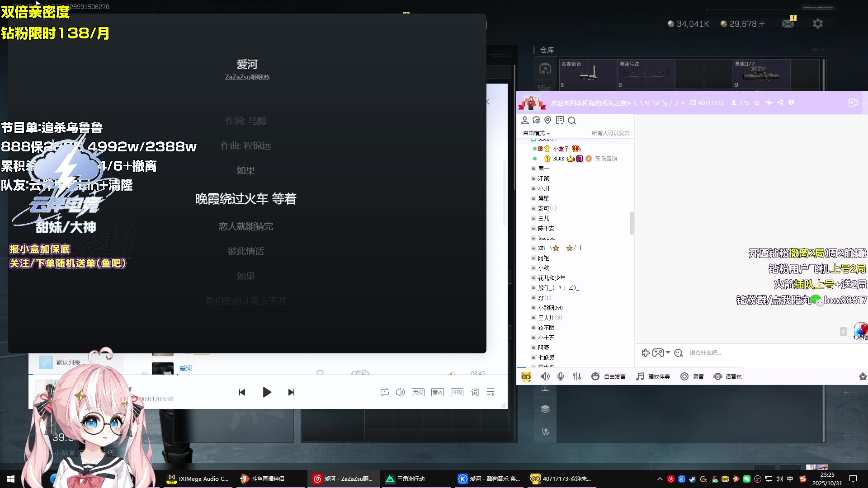Search chat with the magnifier icon
Image resolution: width=868 pixels, height=488 pixels.
(572, 121)
